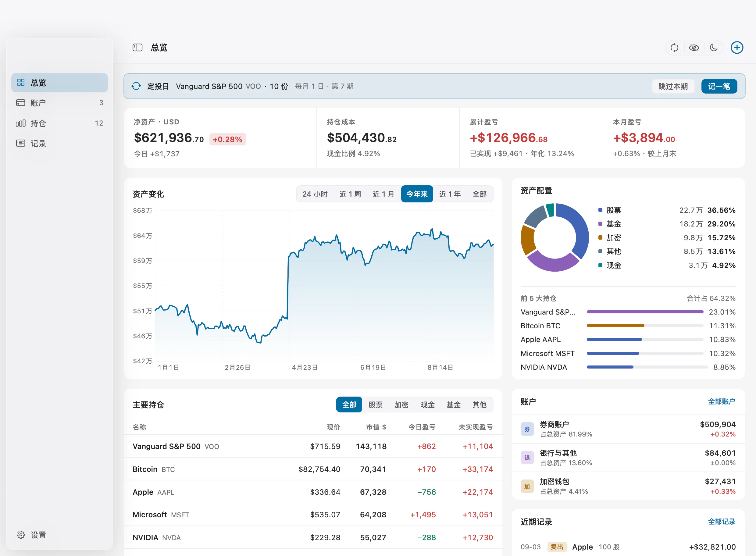Viewport: 756px width, 556px height.
Task: Switch to dark mode moon icon
Action: tap(713, 48)
